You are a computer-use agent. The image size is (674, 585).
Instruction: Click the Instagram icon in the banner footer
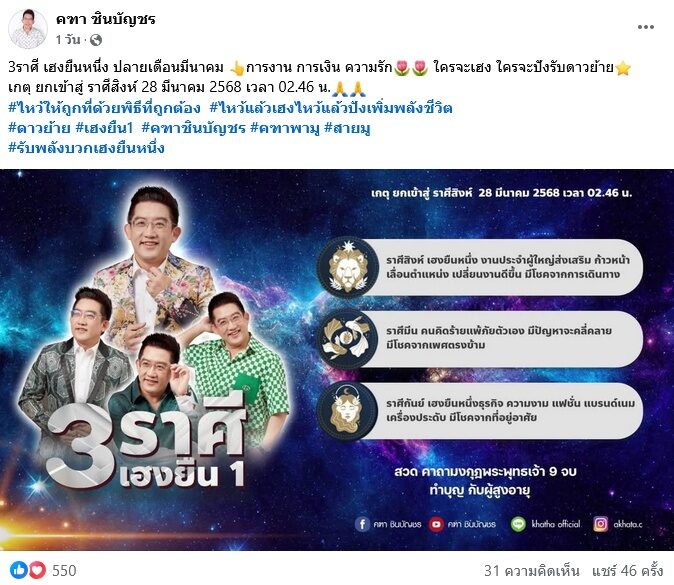pyautogui.click(x=600, y=524)
